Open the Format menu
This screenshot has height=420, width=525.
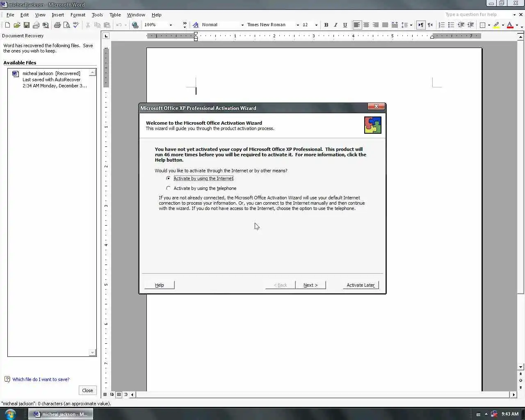click(78, 15)
